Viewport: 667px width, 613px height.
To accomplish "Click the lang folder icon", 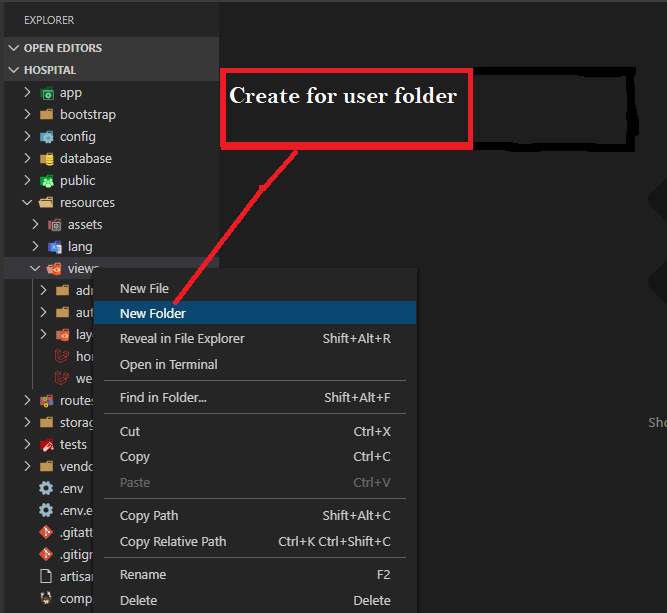I will pyautogui.click(x=55, y=247).
